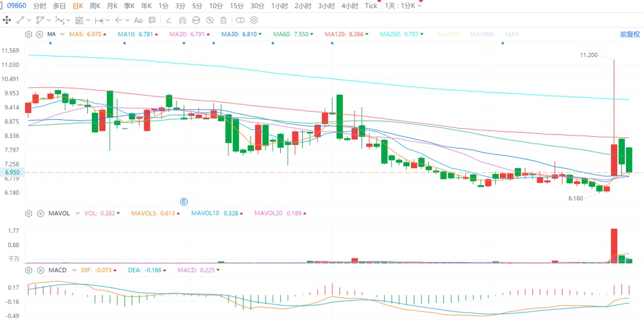Remove the MAVOL indicator with X icon

[x=40, y=213]
